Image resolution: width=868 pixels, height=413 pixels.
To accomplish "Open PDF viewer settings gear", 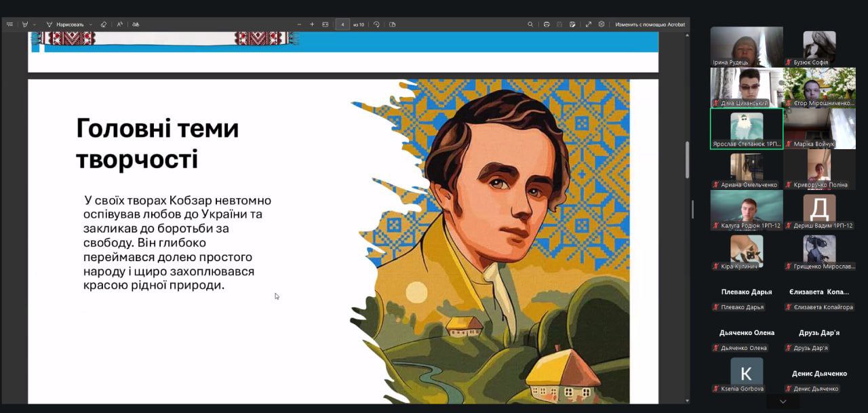I will 601,24.
